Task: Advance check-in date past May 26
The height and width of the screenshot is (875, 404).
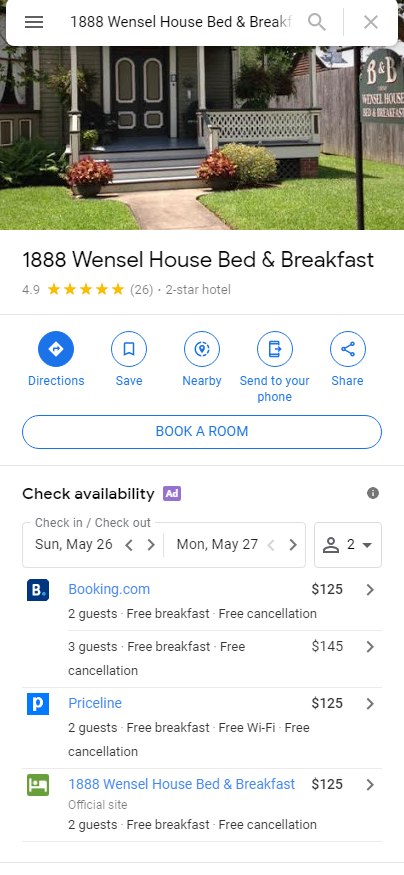Action: point(151,545)
